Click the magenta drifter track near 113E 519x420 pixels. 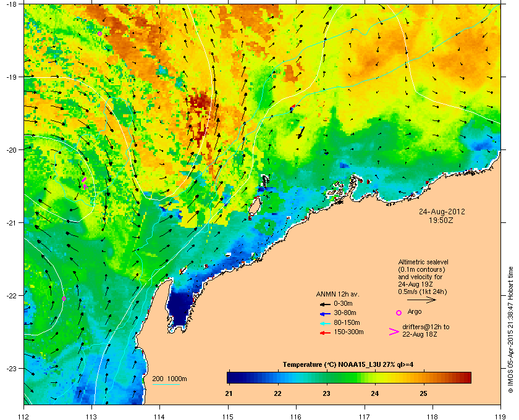[85, 183]
